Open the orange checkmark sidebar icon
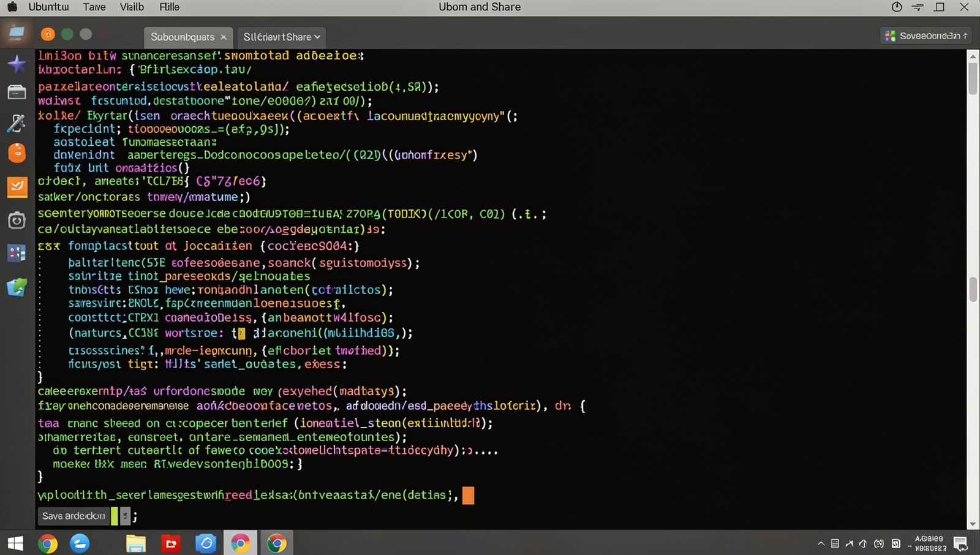980x555 pixels. coord(17,187)
